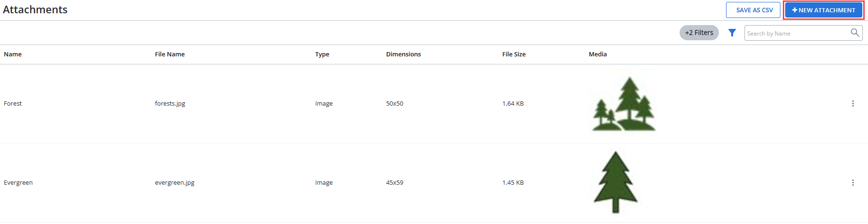Click the Media column header
The image size is (868, 224).
pos(598,54)
